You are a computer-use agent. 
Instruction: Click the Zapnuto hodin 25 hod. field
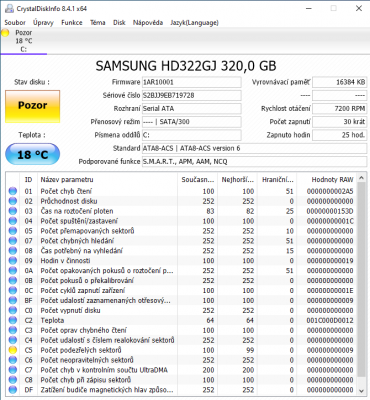point(339,135)
